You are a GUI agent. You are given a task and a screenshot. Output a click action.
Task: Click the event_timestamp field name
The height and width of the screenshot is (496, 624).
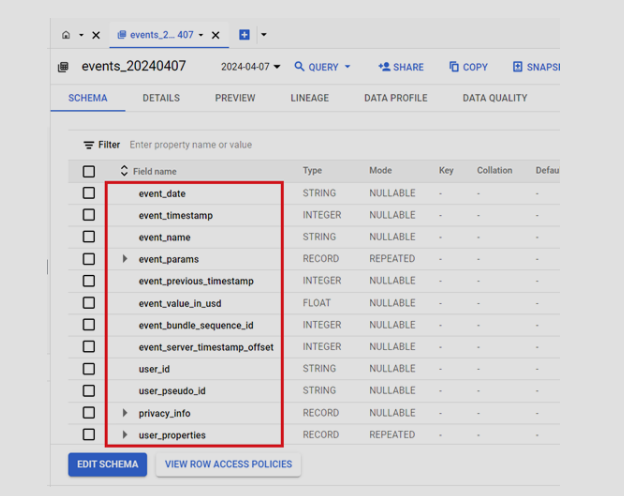[x=176, y=216]
